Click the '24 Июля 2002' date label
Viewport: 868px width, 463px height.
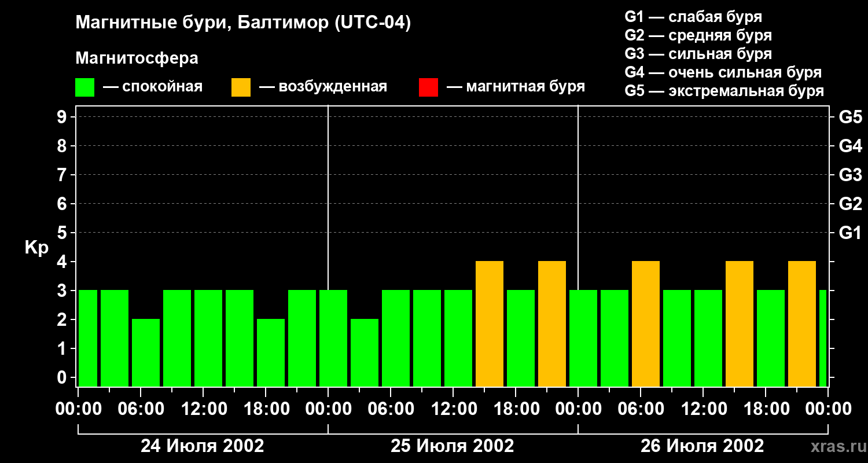point(203,446)
